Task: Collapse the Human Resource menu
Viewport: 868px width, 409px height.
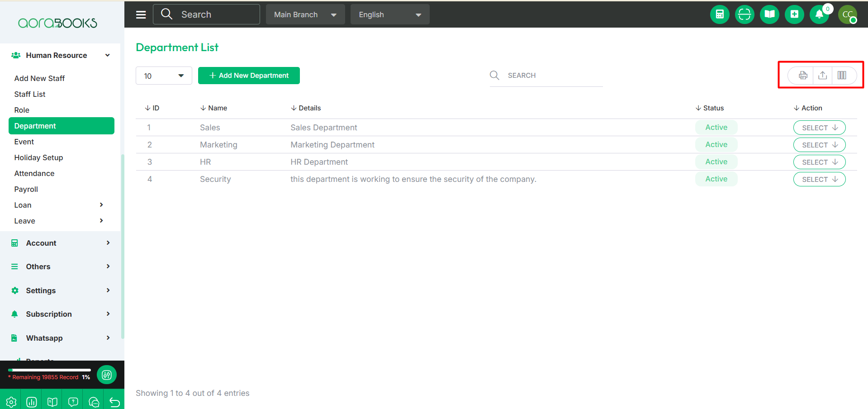Action: 61,55
